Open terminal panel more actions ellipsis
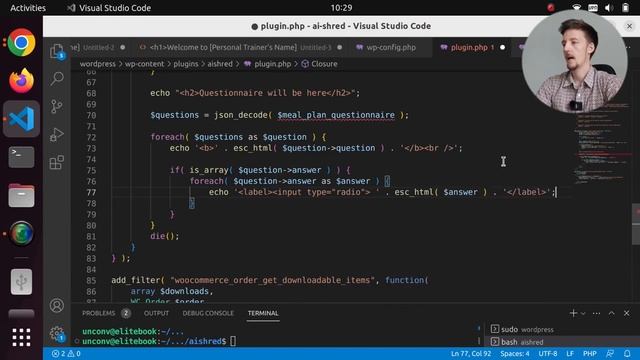 596,313
